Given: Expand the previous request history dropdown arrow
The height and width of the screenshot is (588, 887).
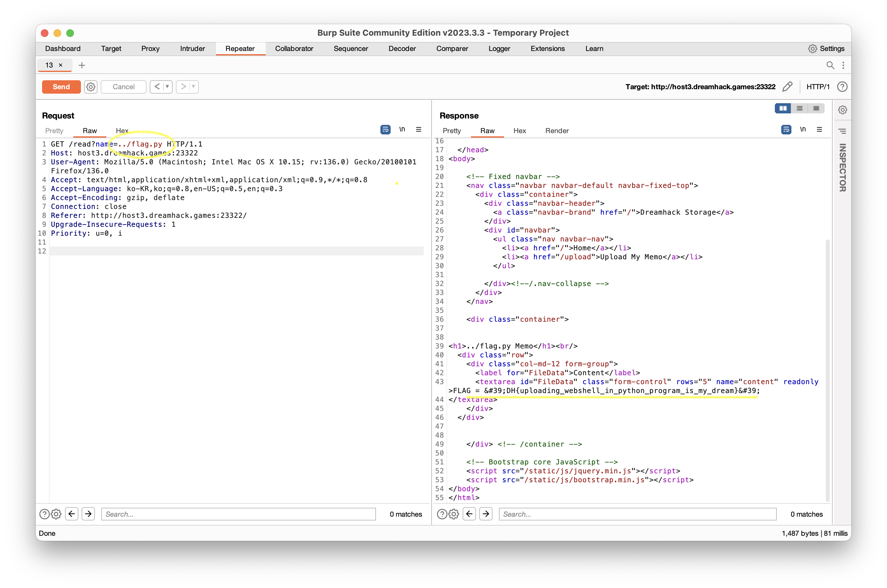Looking at the screenshot, I should [x=167, y=87].
